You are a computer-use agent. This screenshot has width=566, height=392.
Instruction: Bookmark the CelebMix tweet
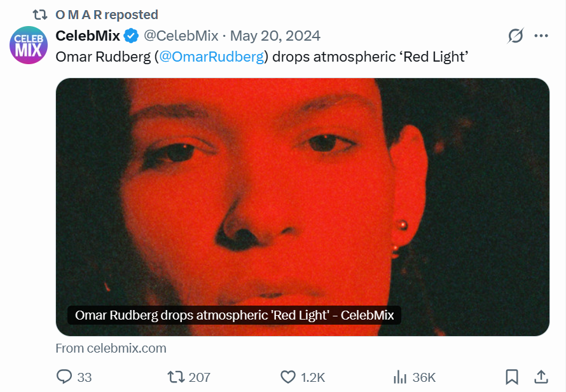pos(511,377)
